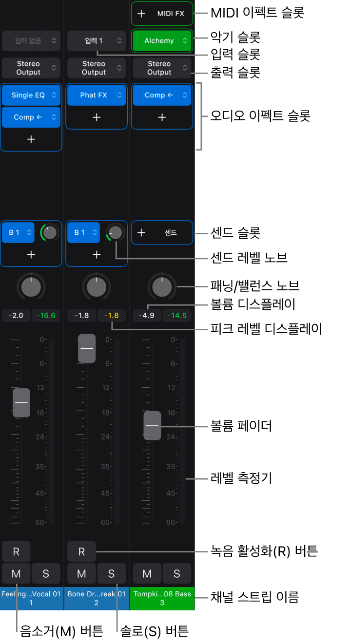
Task: Add audio effect below Comp on Feeling Vocal strip
Action: pos(31,139)
